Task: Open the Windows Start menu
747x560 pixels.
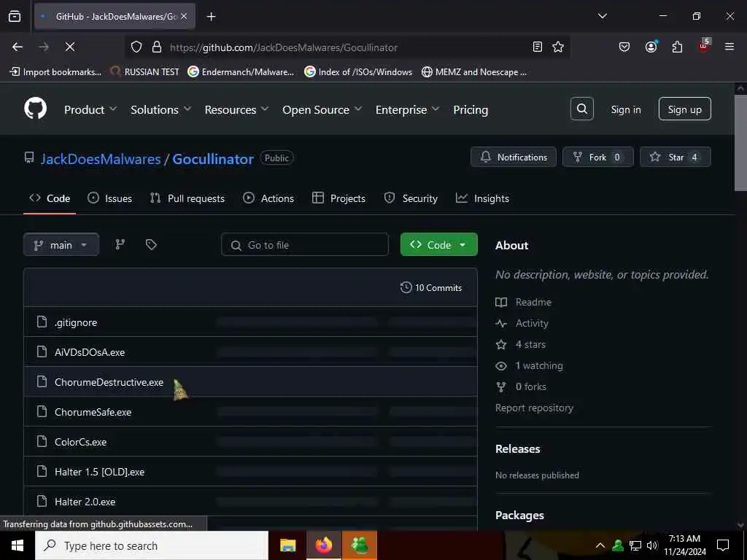Action: pyautogui.click(x=18, y=545)
